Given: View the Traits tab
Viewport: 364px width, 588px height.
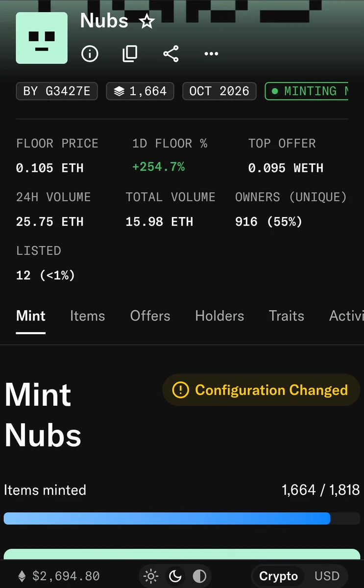Looking at the screenshot, I should click(x=287, y=316).
